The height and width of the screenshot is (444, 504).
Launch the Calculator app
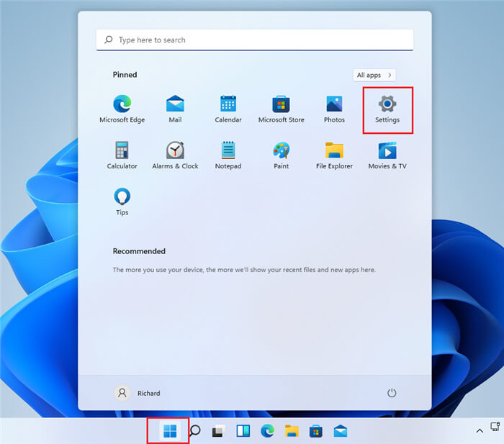(x=122, y=155)
